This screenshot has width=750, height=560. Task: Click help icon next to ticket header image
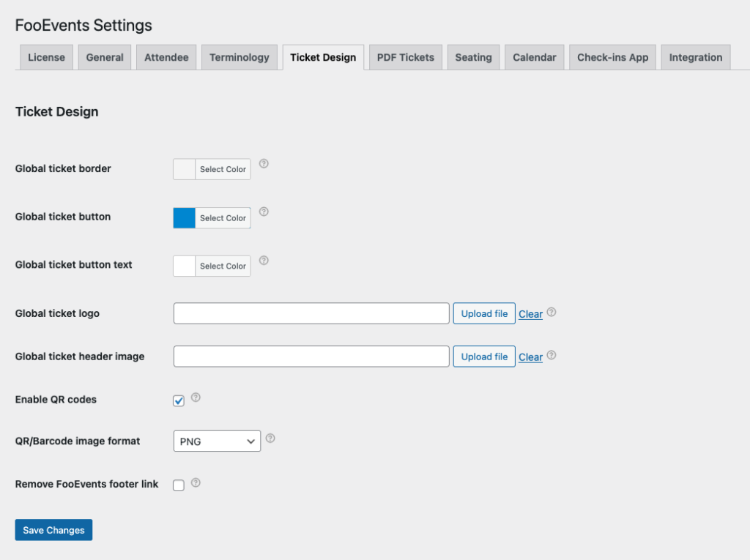[x=552, y=355]
